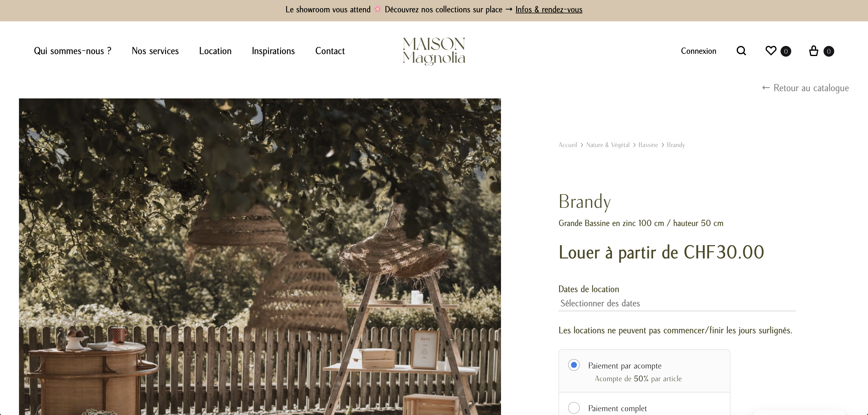Select Paiement complet radio option

[x=574, y=408]
